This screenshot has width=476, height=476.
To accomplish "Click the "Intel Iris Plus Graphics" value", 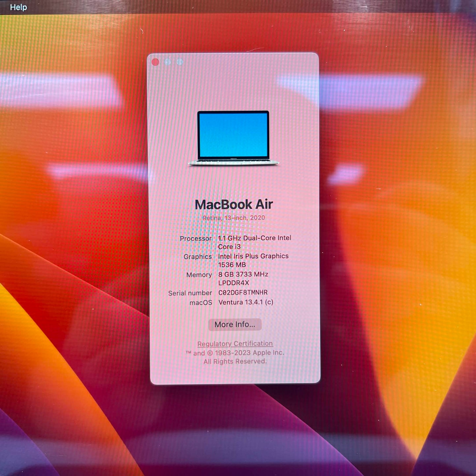I will (253, 256).
